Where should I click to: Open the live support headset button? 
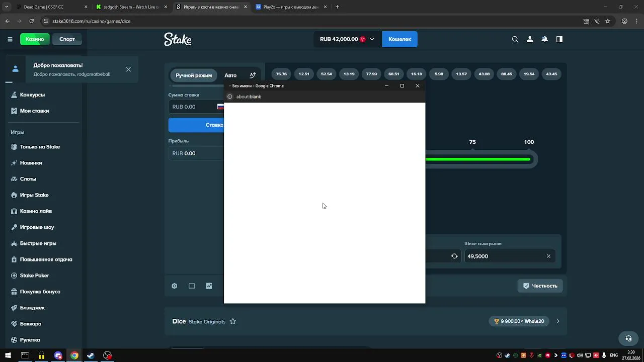[628, 338]
